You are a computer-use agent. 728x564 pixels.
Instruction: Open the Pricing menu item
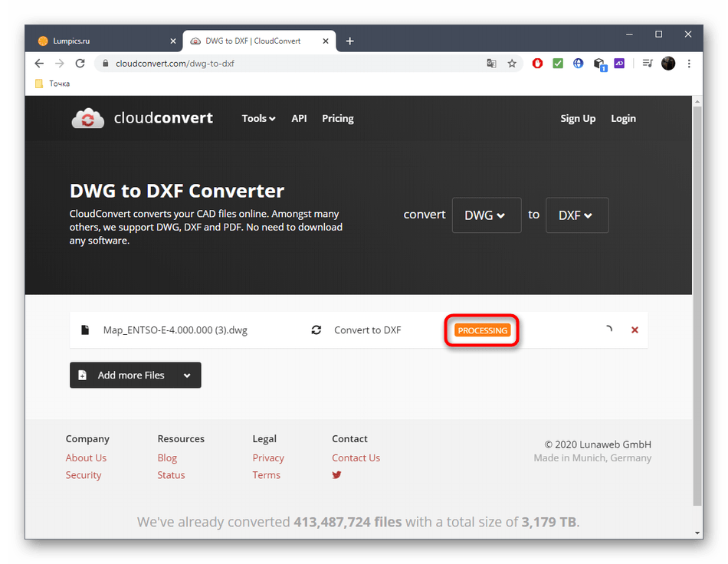click(337, 119)
